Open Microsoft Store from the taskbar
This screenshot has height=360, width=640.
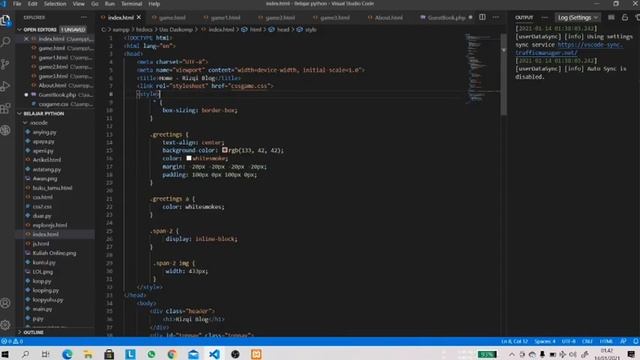109,354
